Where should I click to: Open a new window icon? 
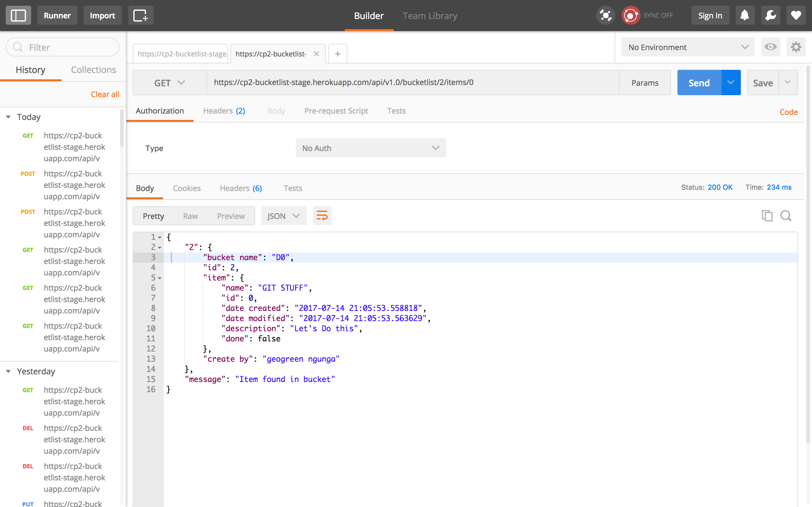141,16
